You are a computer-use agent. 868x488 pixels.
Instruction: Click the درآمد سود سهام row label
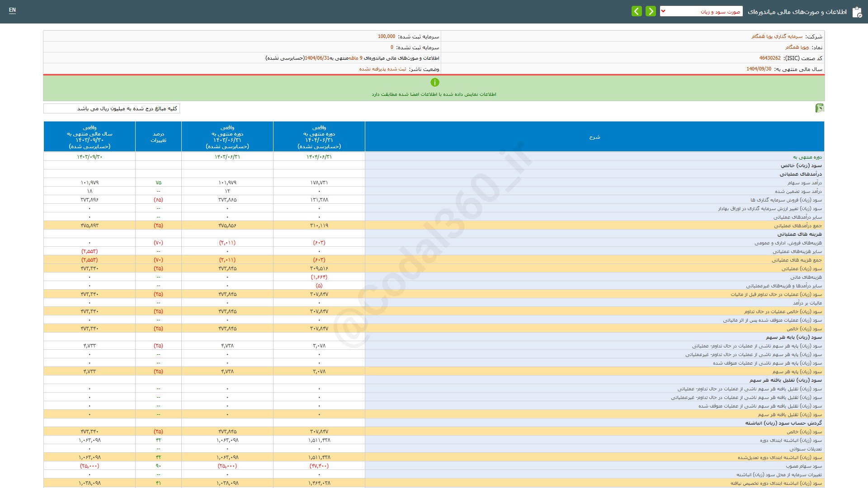pos(804,183)
